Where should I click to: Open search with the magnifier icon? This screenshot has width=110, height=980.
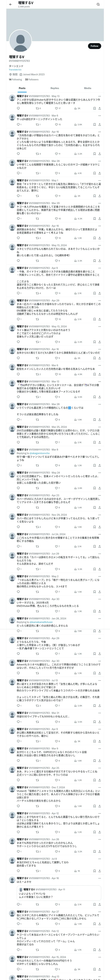[98, 4]
